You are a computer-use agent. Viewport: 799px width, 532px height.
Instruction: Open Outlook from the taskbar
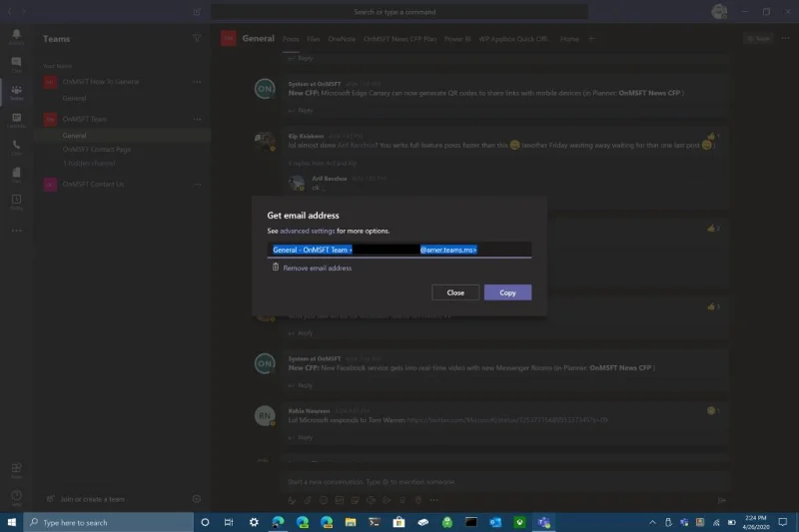click(495, 522)
